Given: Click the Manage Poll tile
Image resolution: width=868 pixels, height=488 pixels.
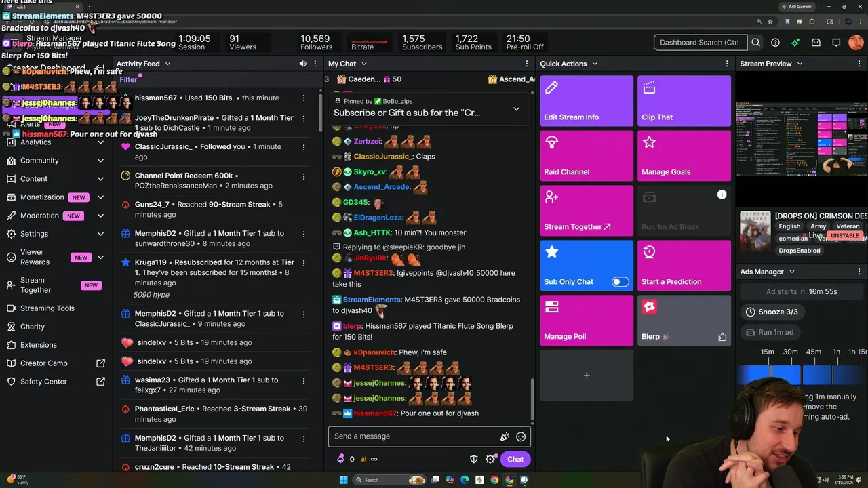Looking at the screenshot, I should tap(587, 321).
